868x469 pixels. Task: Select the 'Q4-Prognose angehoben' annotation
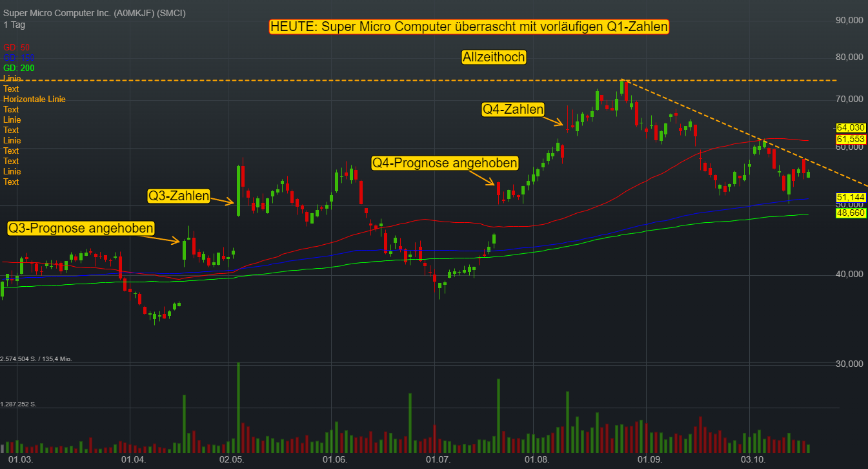[445, 163]
